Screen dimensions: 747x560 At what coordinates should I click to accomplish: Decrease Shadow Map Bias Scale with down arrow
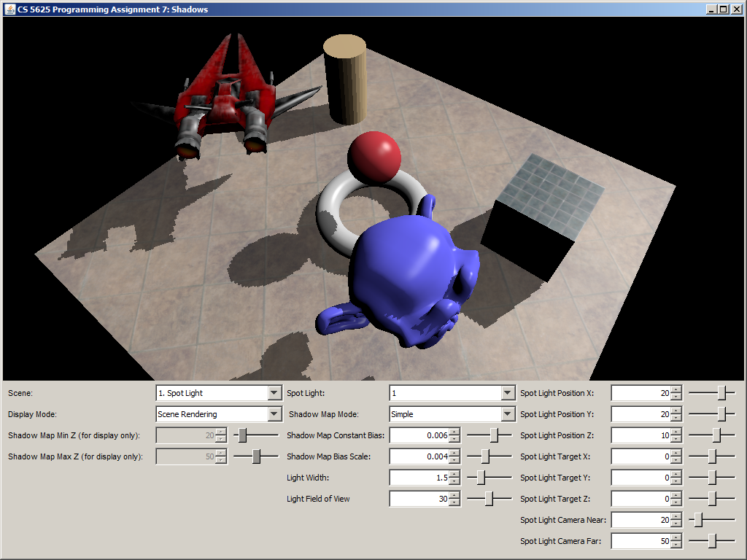(455, 460)
